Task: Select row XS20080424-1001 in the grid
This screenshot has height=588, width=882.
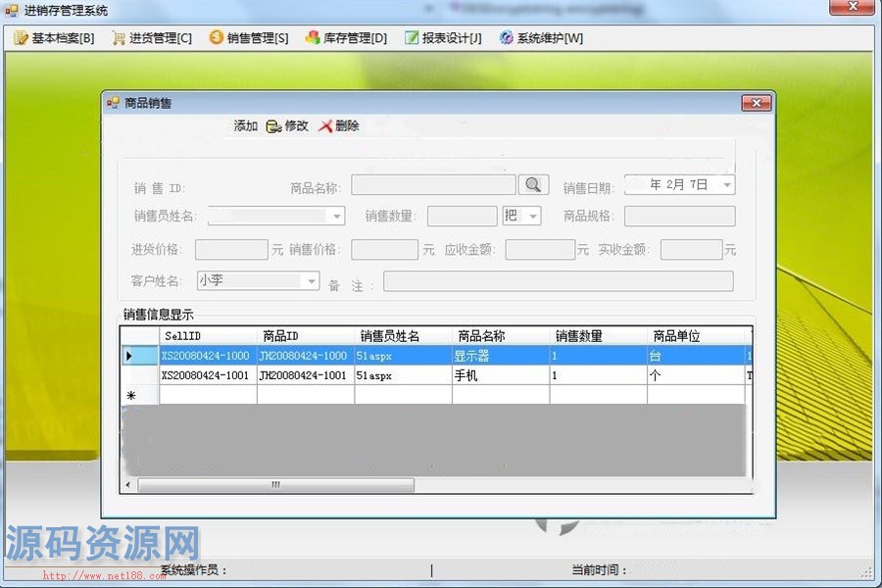Action: [208, 375]
